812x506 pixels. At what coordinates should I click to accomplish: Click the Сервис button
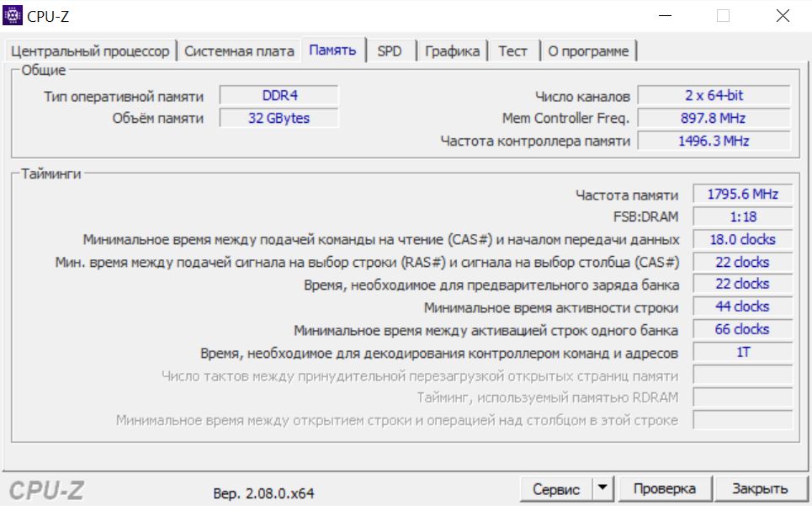tap(556, 489)
